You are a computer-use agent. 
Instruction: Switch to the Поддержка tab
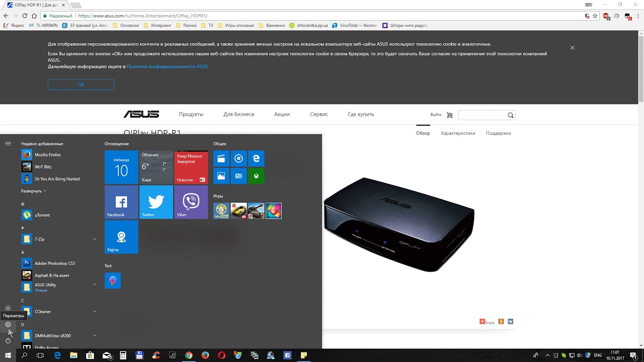498,133
